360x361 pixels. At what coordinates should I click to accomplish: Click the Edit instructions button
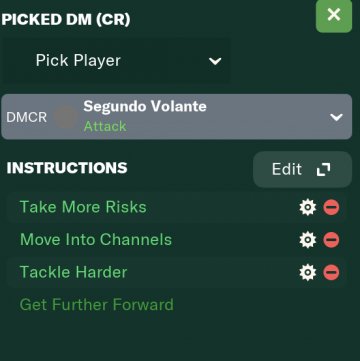pos(302,169)
